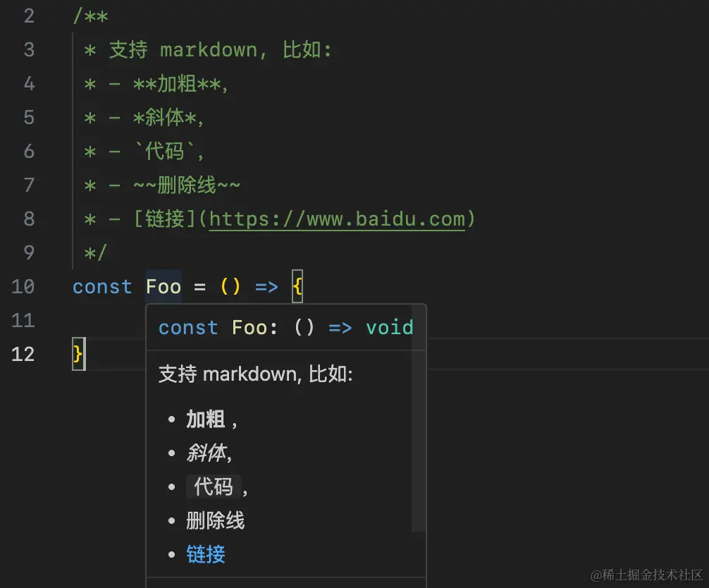Click the 链接 hyperlink in the hover tooltip

tap(205, 555)
